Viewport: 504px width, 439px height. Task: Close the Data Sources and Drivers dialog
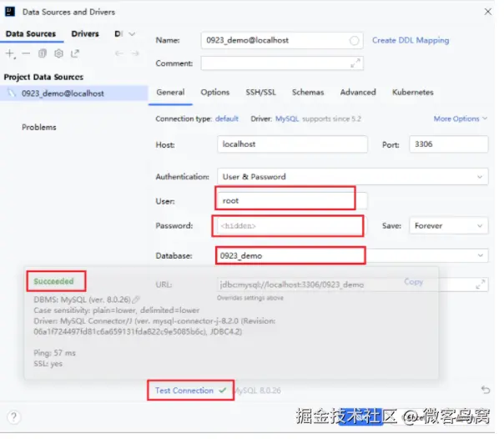point(487,12)
